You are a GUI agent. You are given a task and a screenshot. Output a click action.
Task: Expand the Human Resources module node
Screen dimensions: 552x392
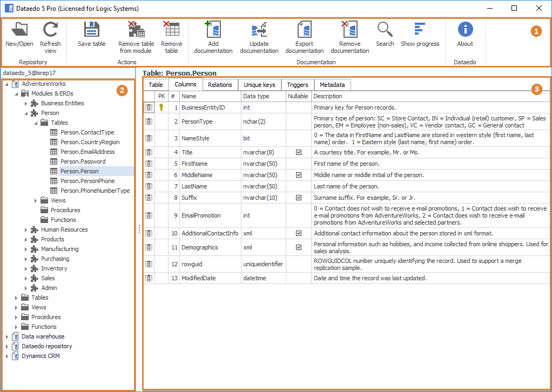[26, 230]
